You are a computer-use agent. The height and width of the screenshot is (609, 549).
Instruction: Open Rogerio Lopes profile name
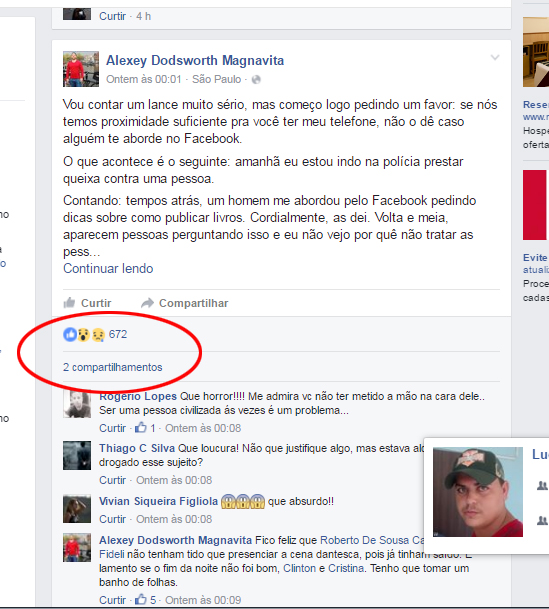coord(138,396)
